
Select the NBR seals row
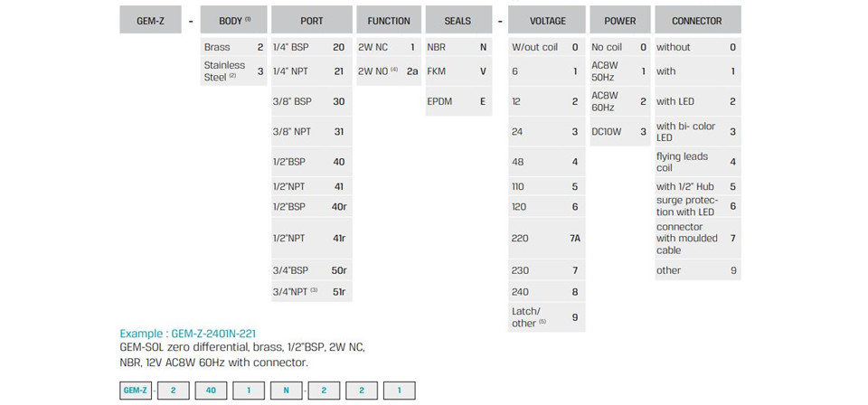point(459,47)
